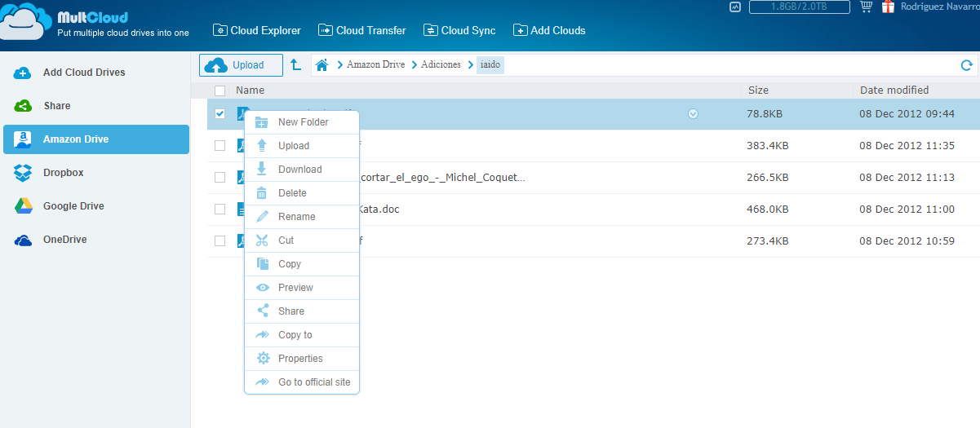Go to the home breadcrumb icon
Viewport: 980px width, 428px height.
(x=322, y=64)
